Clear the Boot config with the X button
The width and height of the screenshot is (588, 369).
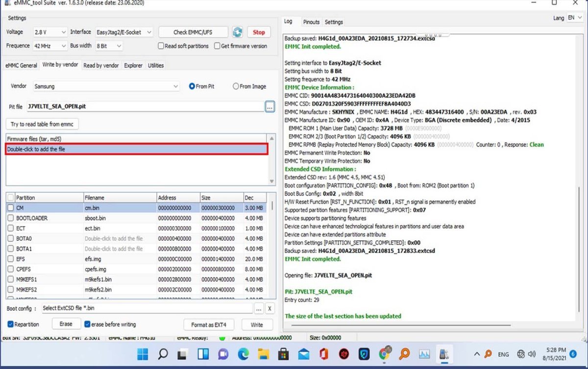tap(269, 309)
